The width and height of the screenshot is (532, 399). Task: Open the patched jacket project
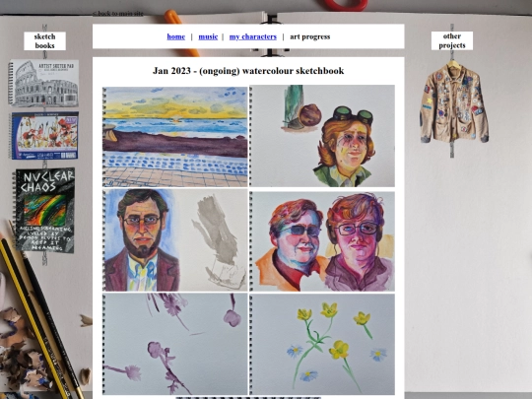point(453,101)
